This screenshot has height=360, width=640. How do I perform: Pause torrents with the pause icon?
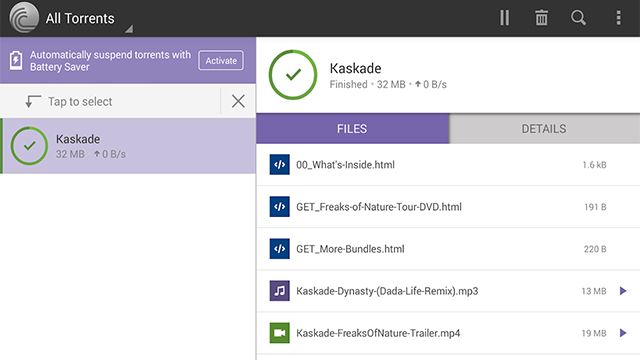click(504, 18)
